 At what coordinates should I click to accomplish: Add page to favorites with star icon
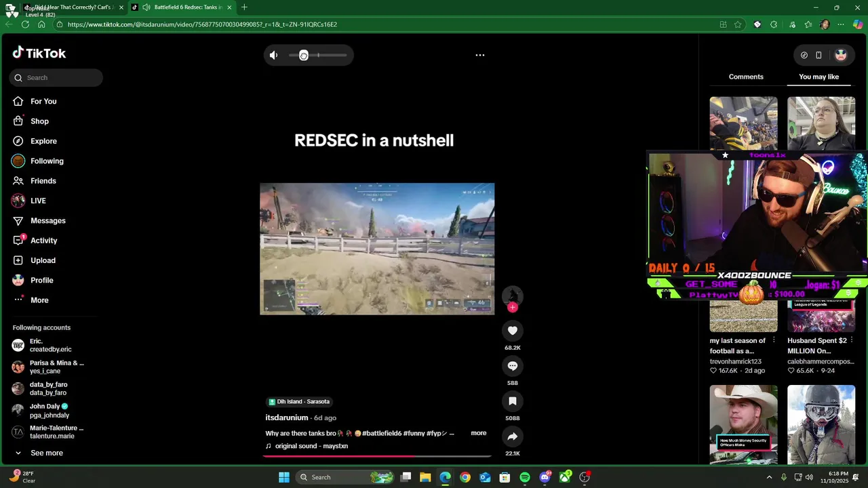pyautogui.click(x=738, y=24)
